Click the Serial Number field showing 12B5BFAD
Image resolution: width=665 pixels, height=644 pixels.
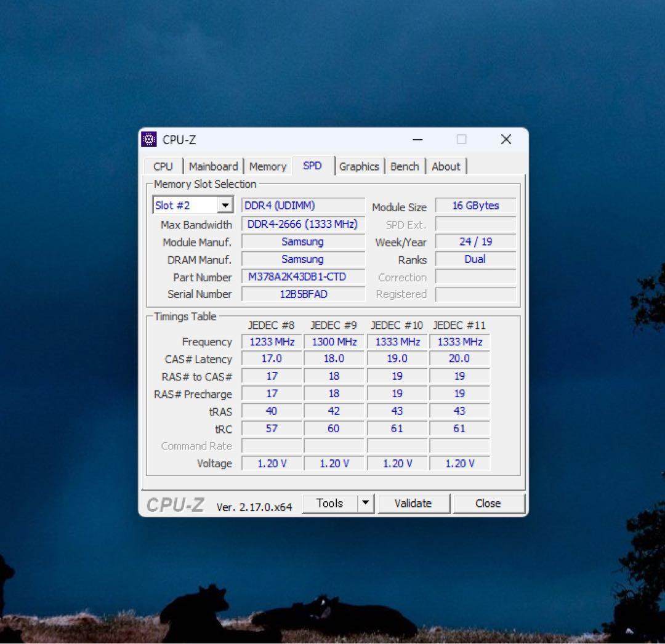click(x=302, y=294)
